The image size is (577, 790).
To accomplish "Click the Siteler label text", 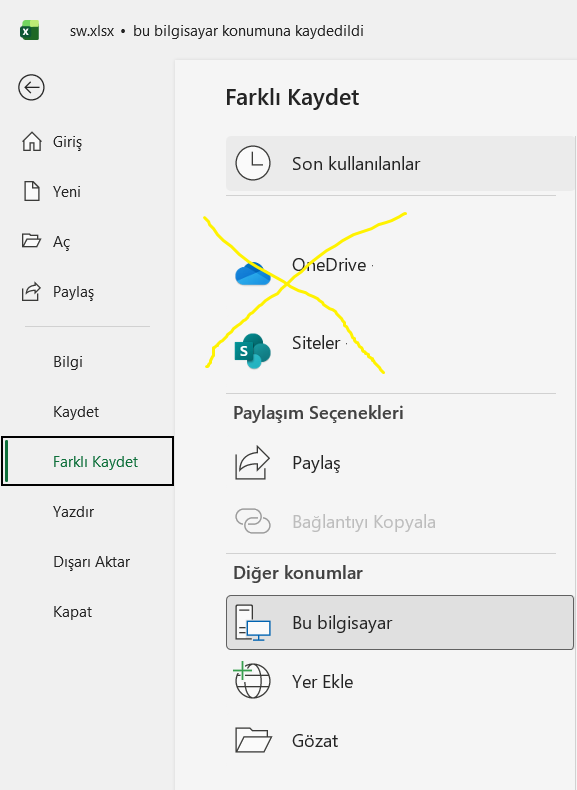I will [x=316, y=343].
